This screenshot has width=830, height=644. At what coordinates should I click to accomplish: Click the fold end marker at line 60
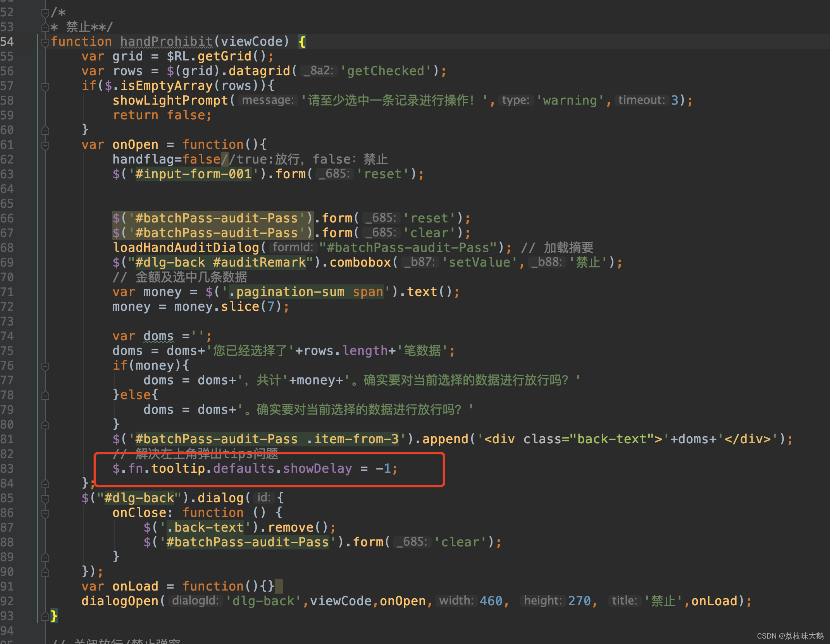click(45, 131)
